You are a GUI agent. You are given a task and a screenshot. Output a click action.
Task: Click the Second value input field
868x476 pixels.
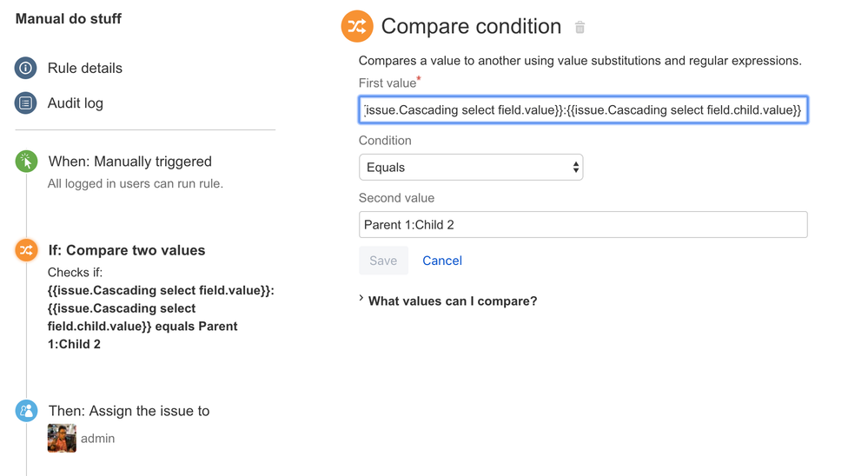click(x=583, y=225)
